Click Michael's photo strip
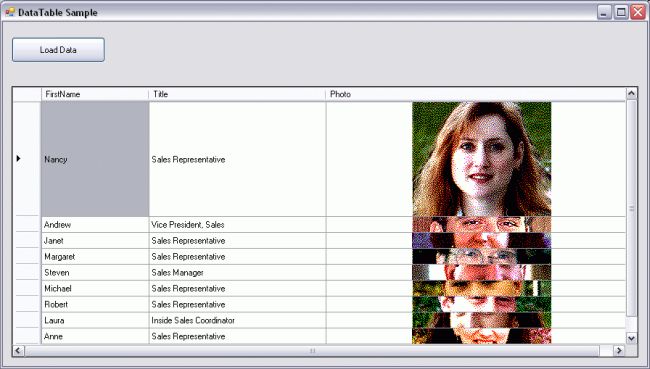Screen dimensions: 650x369 [482, 289]
